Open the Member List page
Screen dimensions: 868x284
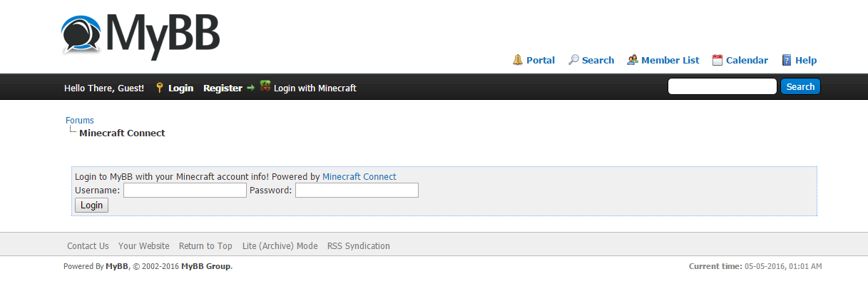pos(670,61)
